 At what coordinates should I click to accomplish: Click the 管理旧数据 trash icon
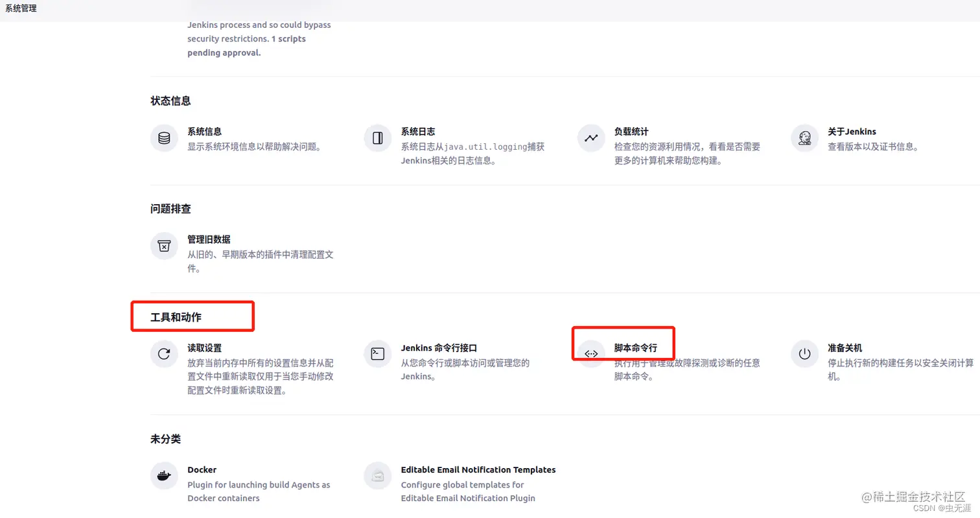point(164,246)
